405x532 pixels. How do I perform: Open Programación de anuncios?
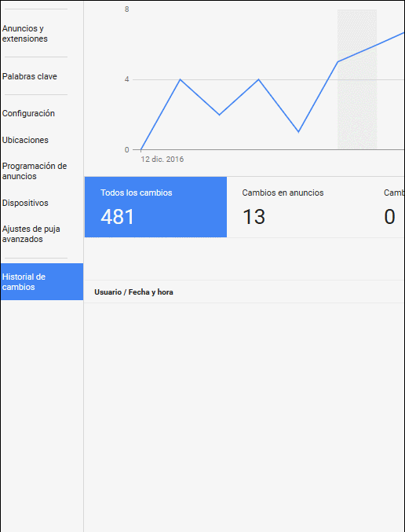[35, 171]
